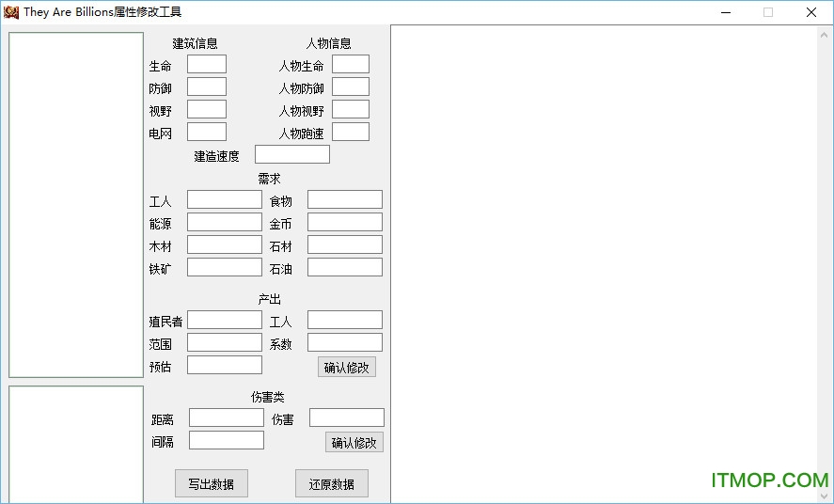
Task: Click the right pane scrollbar up arrow
Action: tap(825, 35)
